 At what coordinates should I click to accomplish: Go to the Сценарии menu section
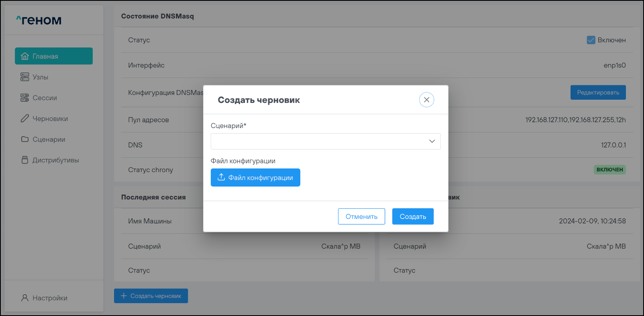pyautogui.click(x=49, y=139)
